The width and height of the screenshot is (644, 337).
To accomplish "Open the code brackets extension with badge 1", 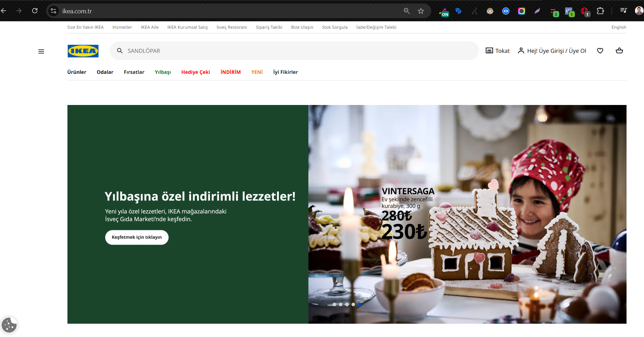I will [570, 12].
